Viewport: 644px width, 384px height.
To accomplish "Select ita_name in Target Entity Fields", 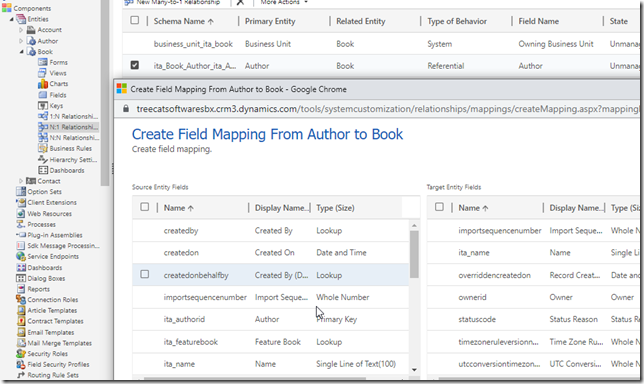I will [x=534, y=253].
